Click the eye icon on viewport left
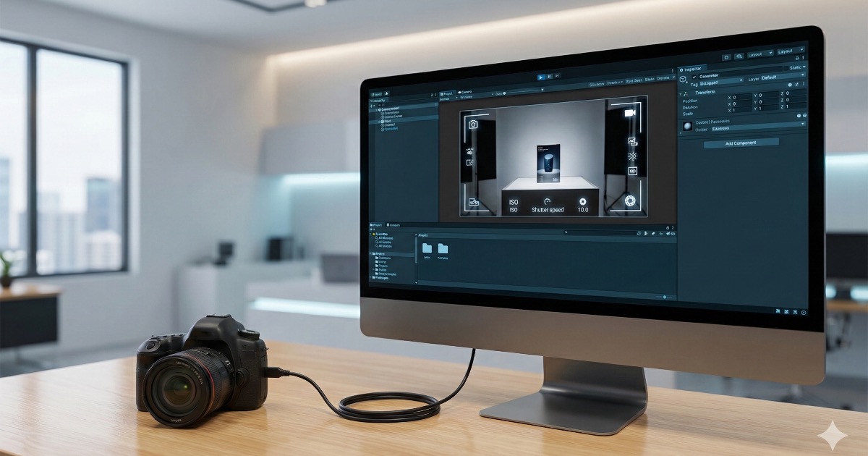Screen dimensions: 868x456 [x=469, y=151]
